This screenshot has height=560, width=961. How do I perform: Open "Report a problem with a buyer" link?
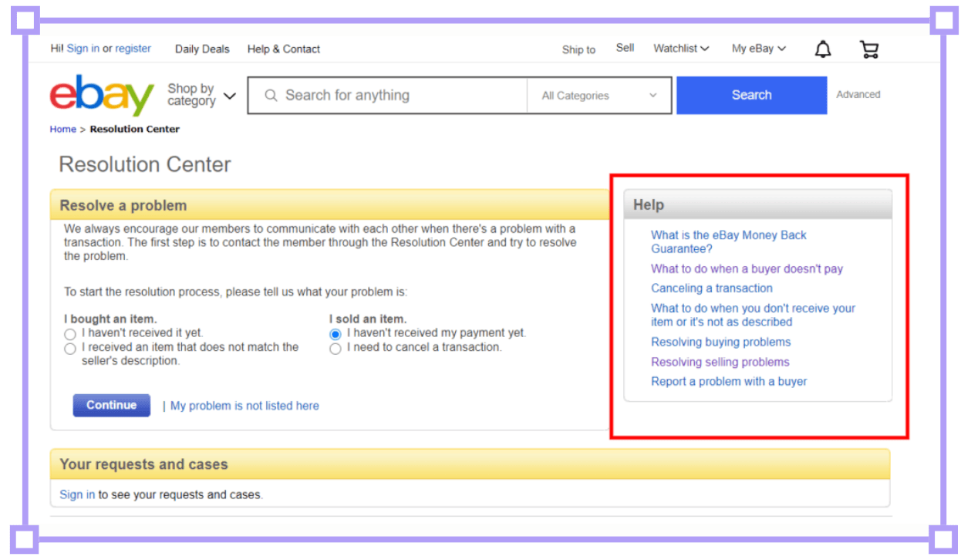coord(729,382)
